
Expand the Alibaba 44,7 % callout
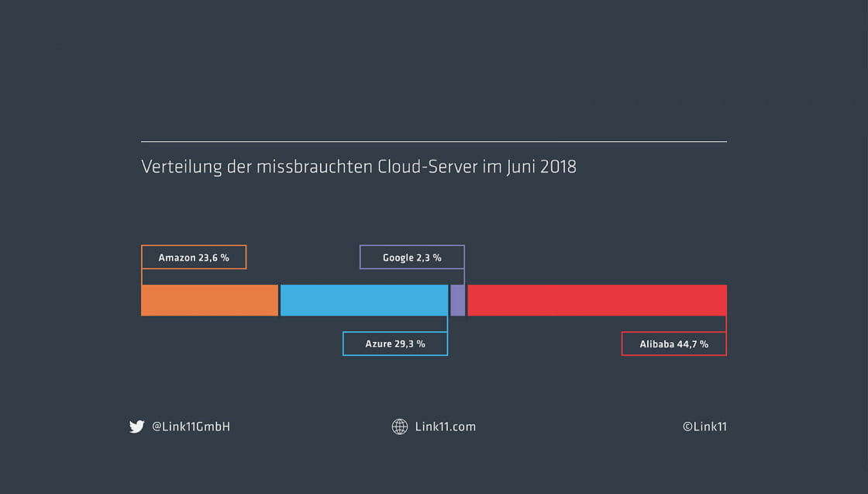click(673, 344)
